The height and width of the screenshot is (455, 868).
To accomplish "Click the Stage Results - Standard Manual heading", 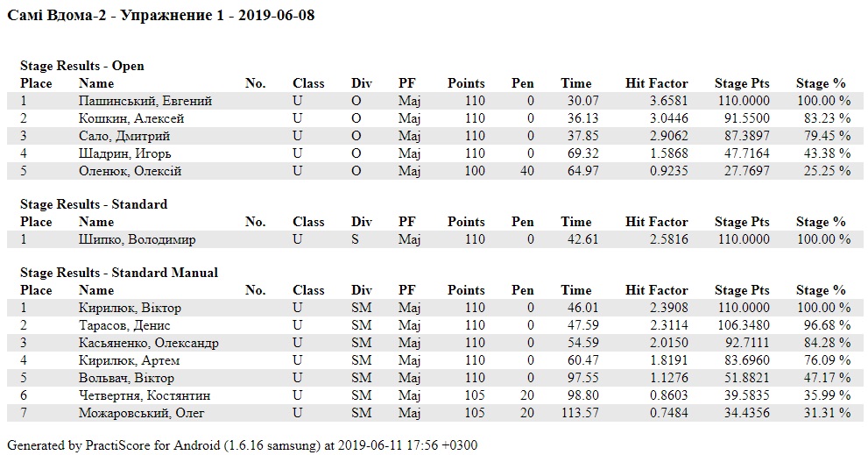I will (119, 273).
